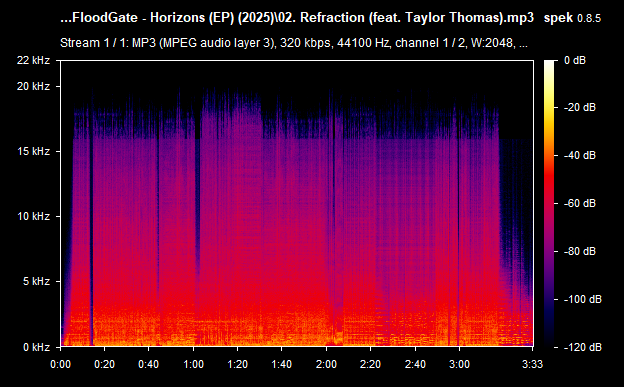This screenshot has width=624, height=387.
Task: Click the '15 kHz' frequency axis label
Action: point(33,151)
